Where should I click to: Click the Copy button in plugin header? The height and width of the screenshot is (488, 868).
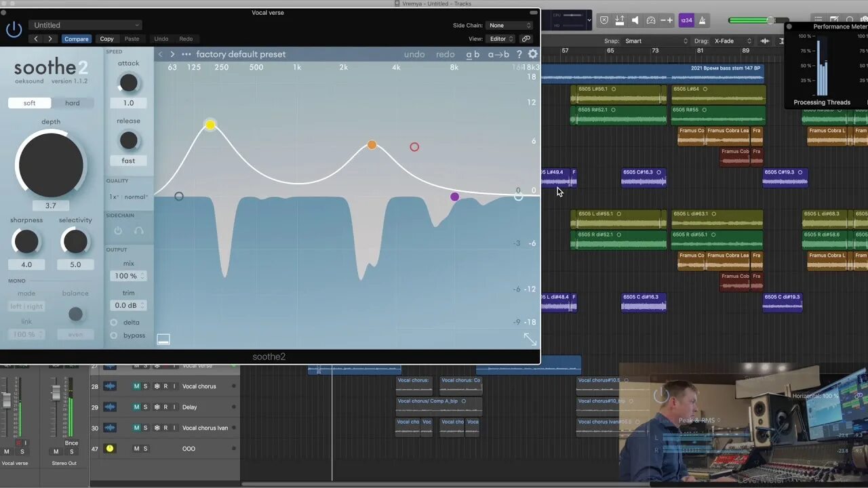pyautogui.click(x=107, y=39)
